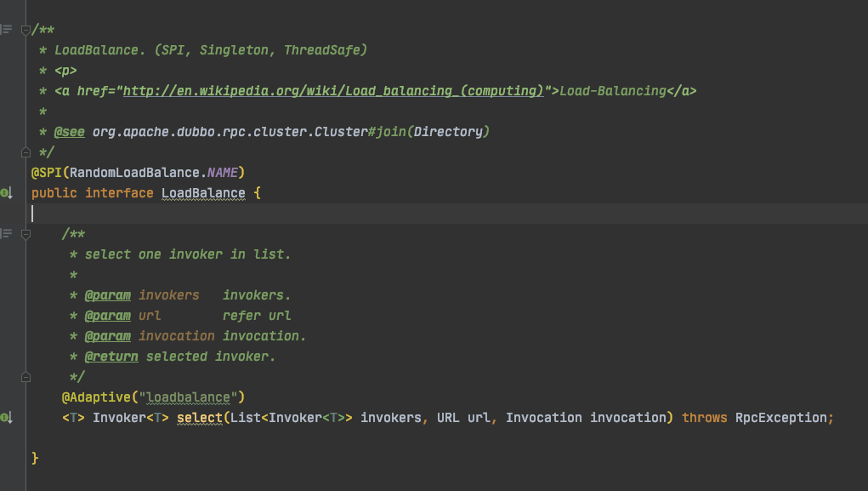Viewport: 868px width, 491px height.
Task: Click the implemented-method gutter icon beside select
Action: coord(6,417)
